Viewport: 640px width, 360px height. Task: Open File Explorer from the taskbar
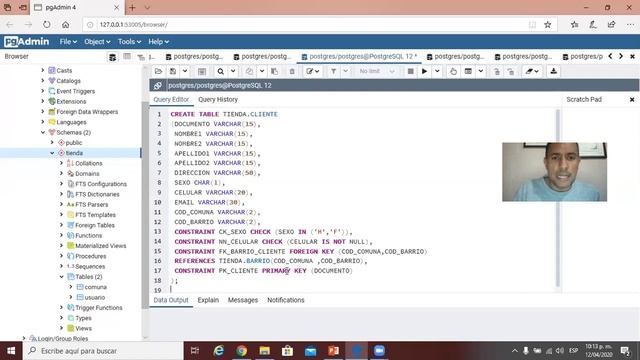pos(264,351)
